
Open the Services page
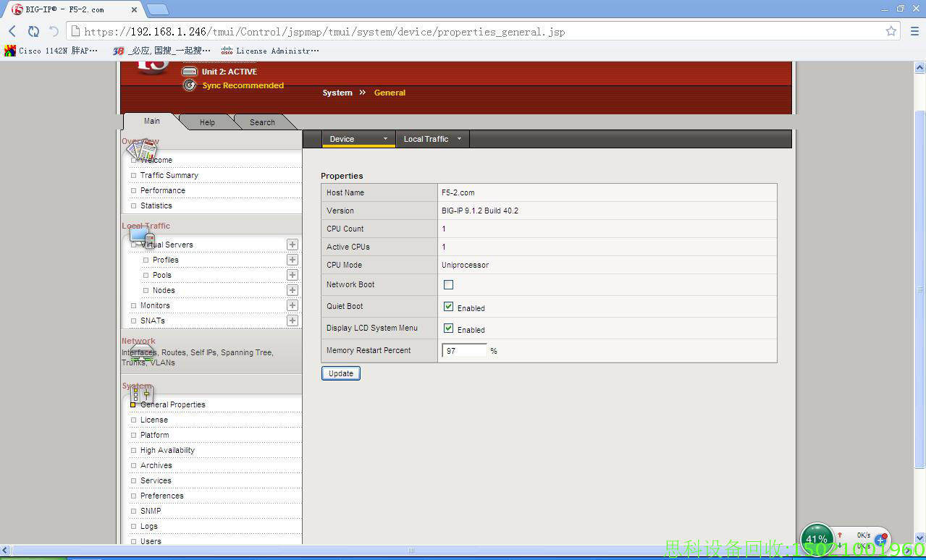coord(156,480)
